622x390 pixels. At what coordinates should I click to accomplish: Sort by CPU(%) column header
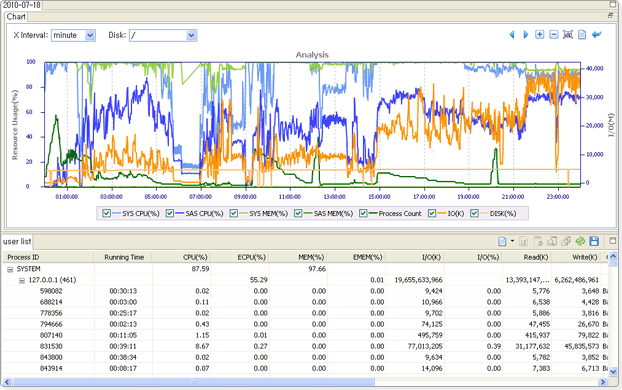(x=182, y=257)
